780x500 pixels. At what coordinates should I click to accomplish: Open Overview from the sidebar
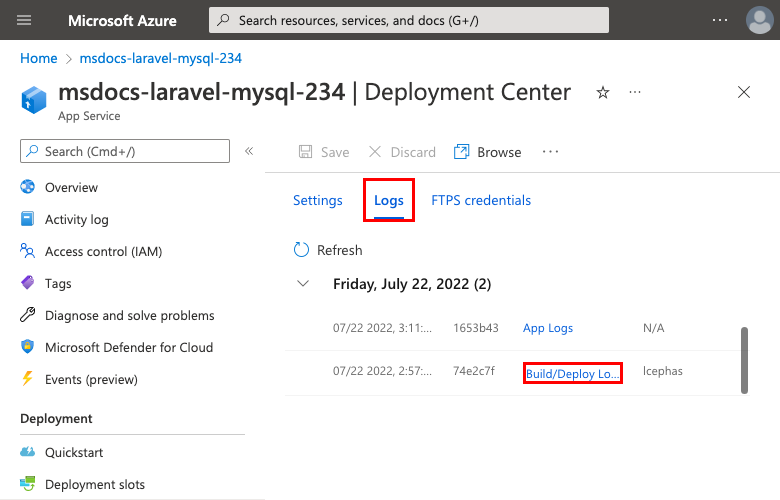click(x=71, y=187)
